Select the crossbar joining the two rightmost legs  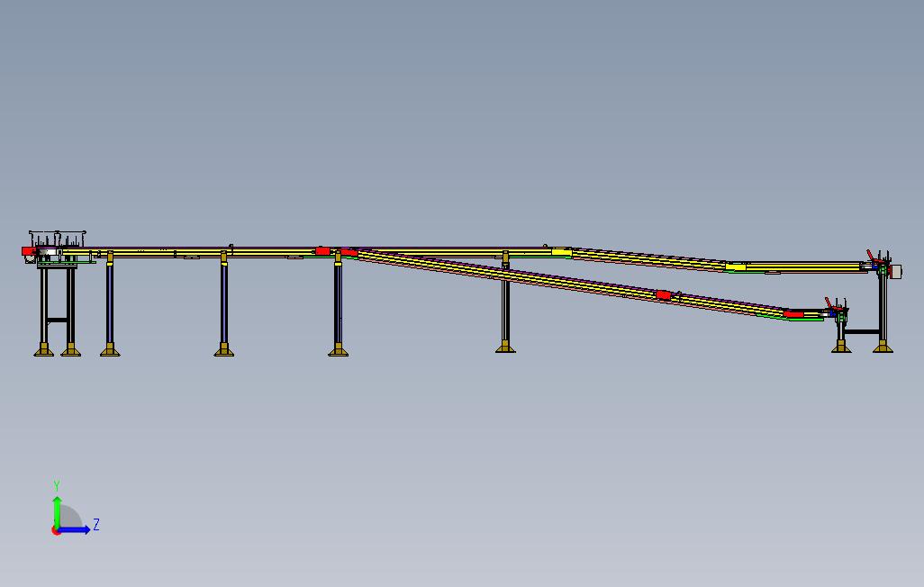tap(862, 332)
